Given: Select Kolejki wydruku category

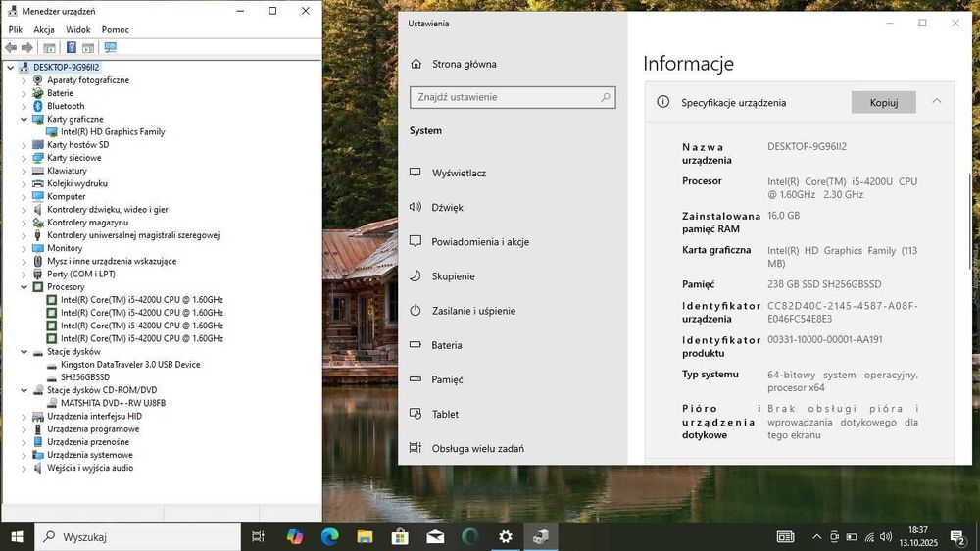Looking at the screenshot, I should [x=77, y=183].
